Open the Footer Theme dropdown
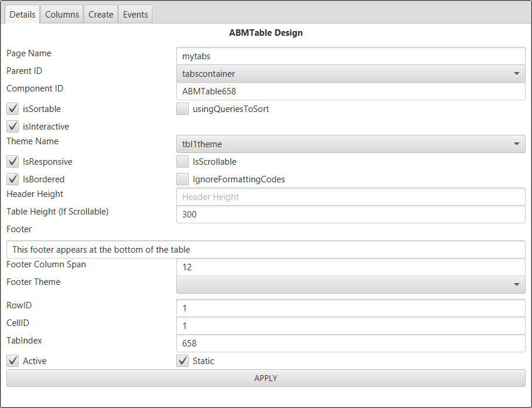The width and height of the screenshot is (532, 408). click(x=350, y=285)
